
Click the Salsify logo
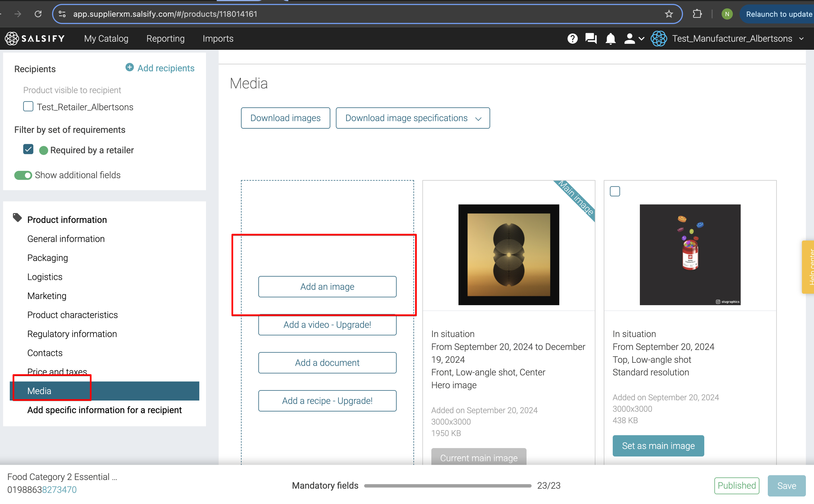pos(35,39)
